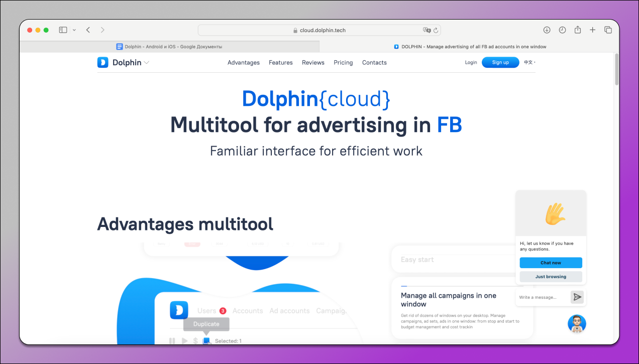Viewport: 639px width, 364px height.
Task: Click the Selected: 1 text
Action: pyautogui.click(x=228, y=341)
